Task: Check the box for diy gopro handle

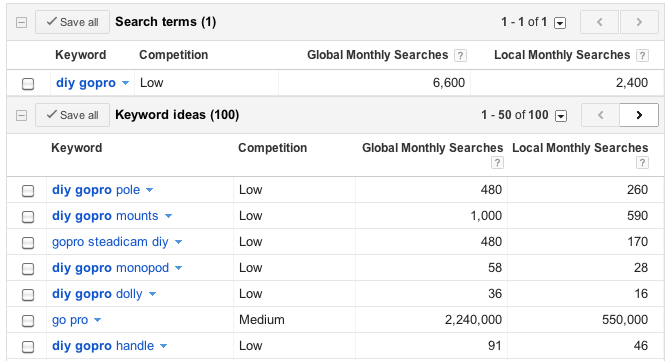Action: [28, 346]
